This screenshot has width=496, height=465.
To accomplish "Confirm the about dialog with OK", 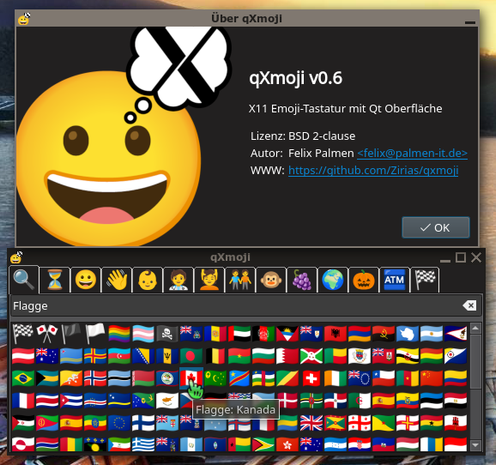I will tap(436, 228).
